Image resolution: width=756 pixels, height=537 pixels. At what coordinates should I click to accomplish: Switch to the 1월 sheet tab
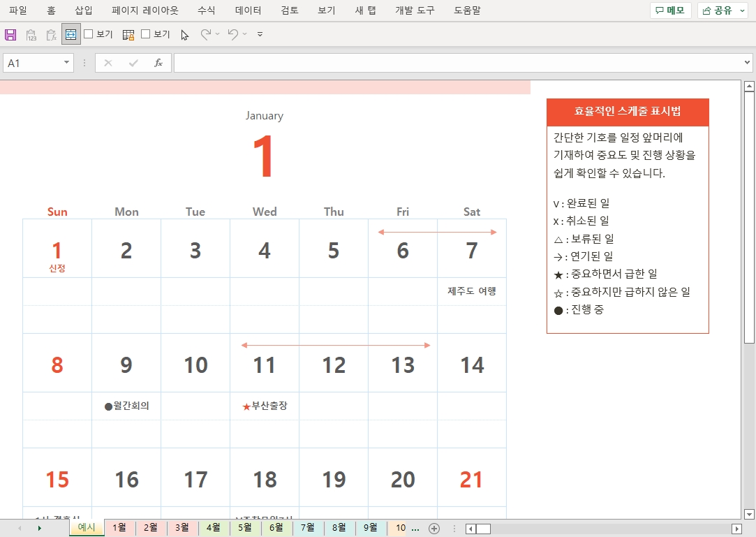[119, 528]
